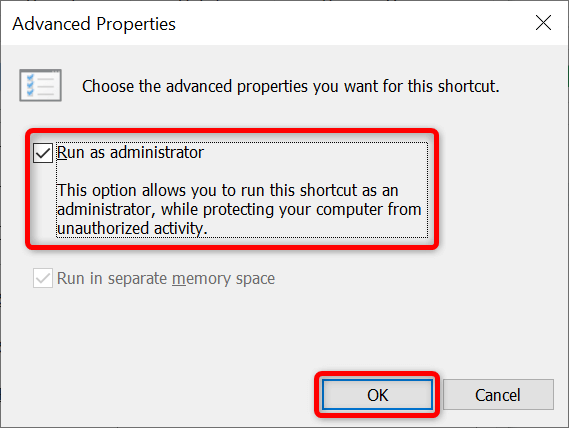Dismiss the dialog using Cancel button
The width and height of the screenshot is (569, 428).
point(498,395)
